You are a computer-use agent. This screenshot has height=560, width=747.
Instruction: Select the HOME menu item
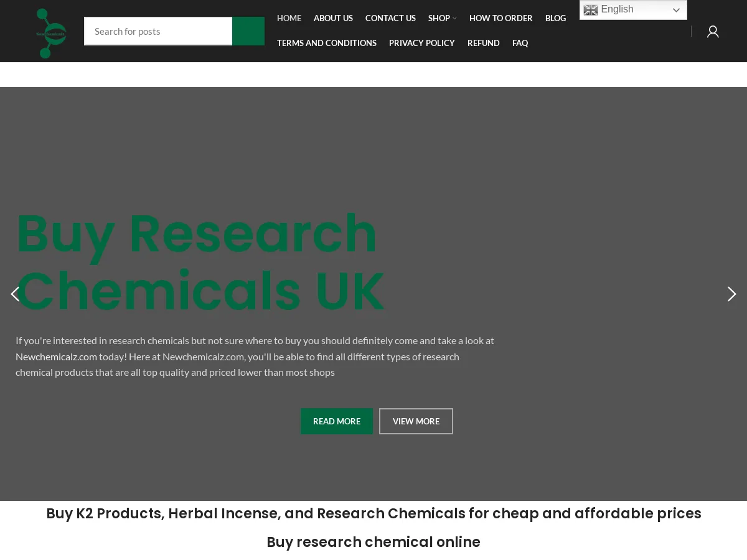289,18
